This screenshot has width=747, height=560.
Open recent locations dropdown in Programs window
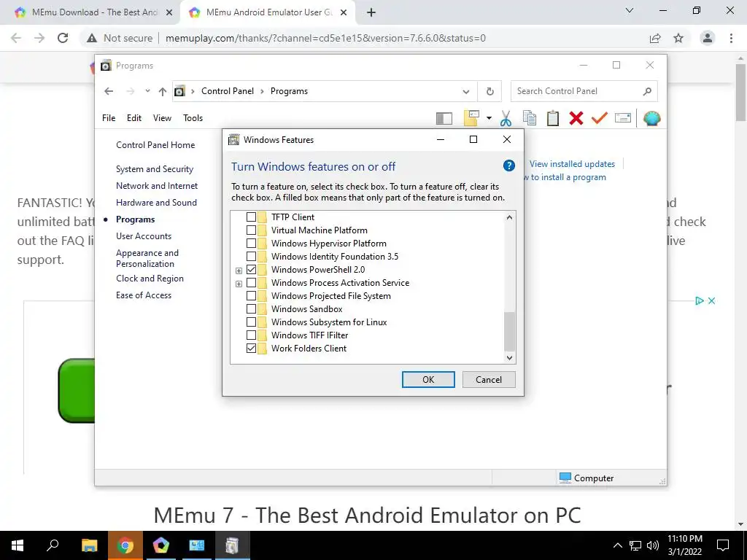coord(147,91)
